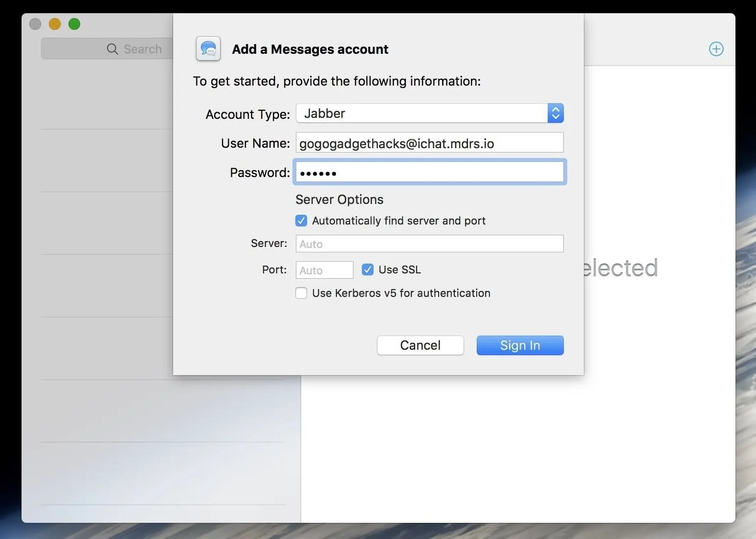Click the compose new message plus icon

[716, 49]
